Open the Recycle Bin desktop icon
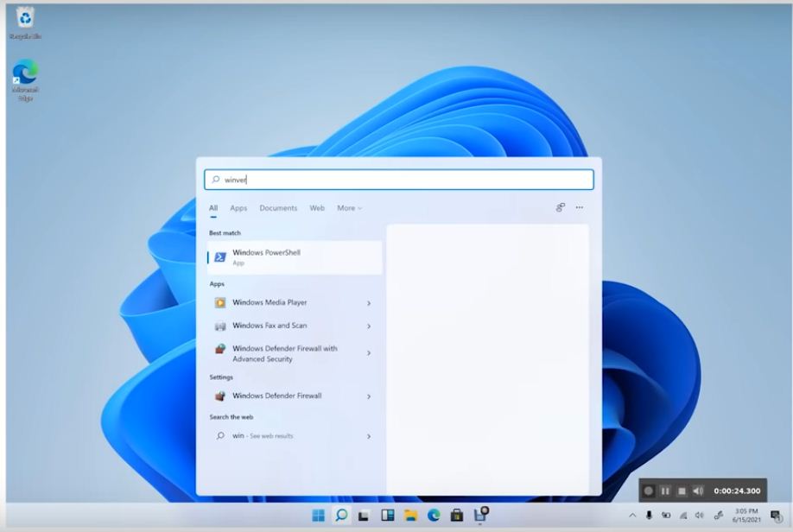Image resolution: width=793 pixels, height=532 pixels. tap(25, 23)
